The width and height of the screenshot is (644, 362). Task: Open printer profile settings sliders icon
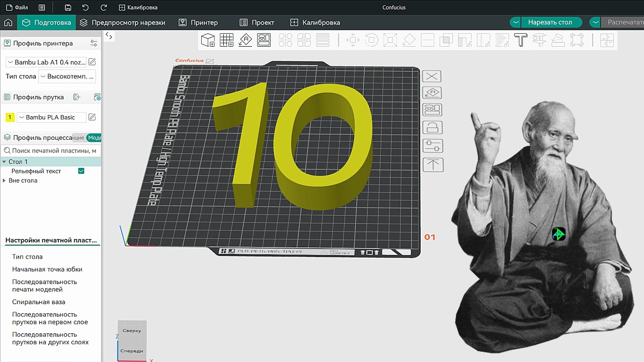pos(94,43)
